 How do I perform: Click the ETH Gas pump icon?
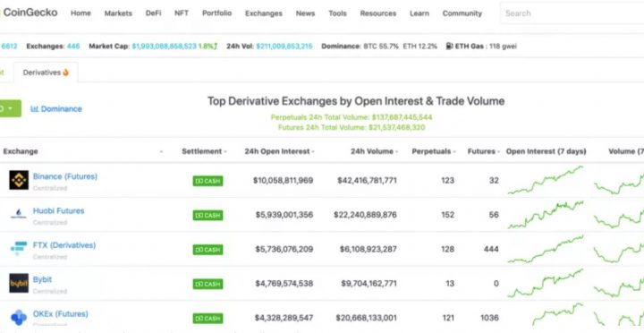pyautogui.click(x=449, y=46)
